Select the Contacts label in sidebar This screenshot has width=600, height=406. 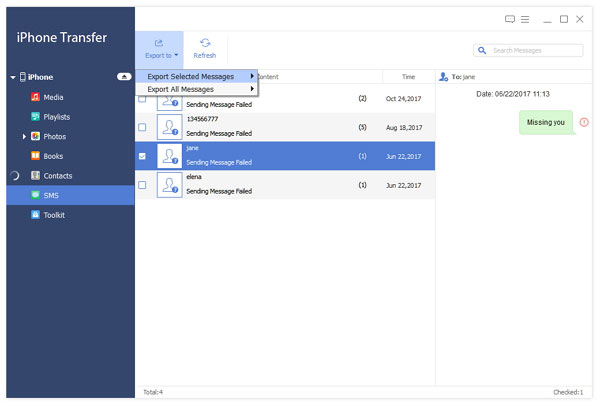pos(58,176)
